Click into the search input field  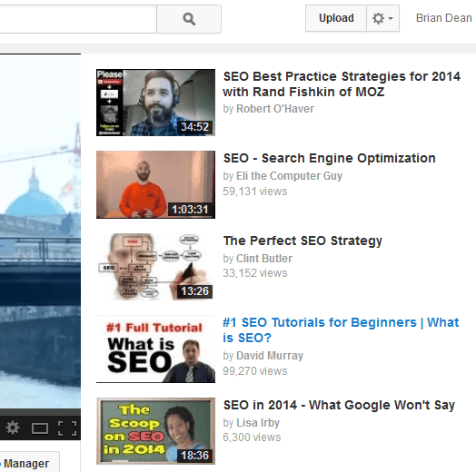(x=77, y=19)
